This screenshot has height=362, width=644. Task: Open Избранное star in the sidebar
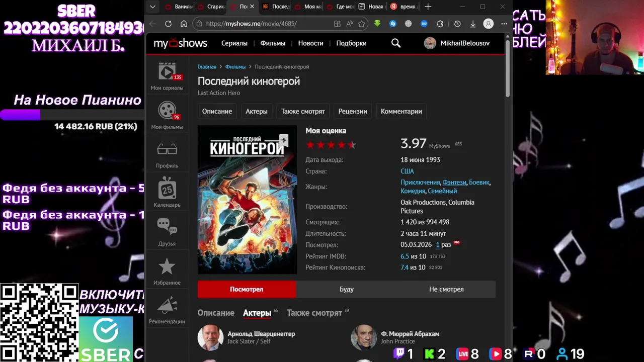pyautogui.click(x=167, y=271)
